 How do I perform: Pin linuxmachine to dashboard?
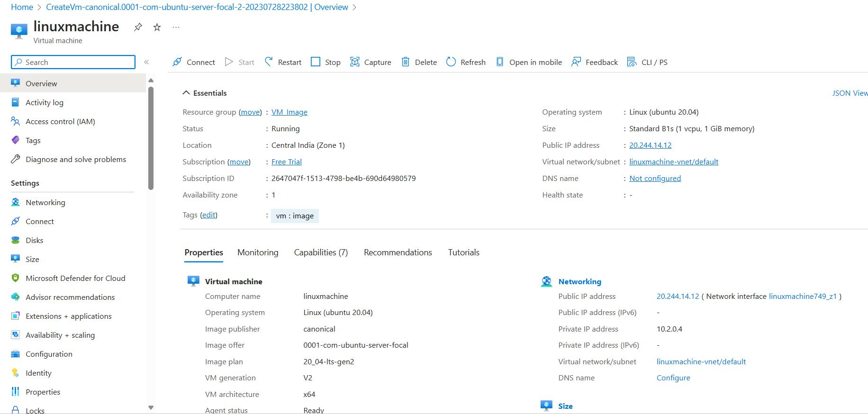[x=138, y=27]
